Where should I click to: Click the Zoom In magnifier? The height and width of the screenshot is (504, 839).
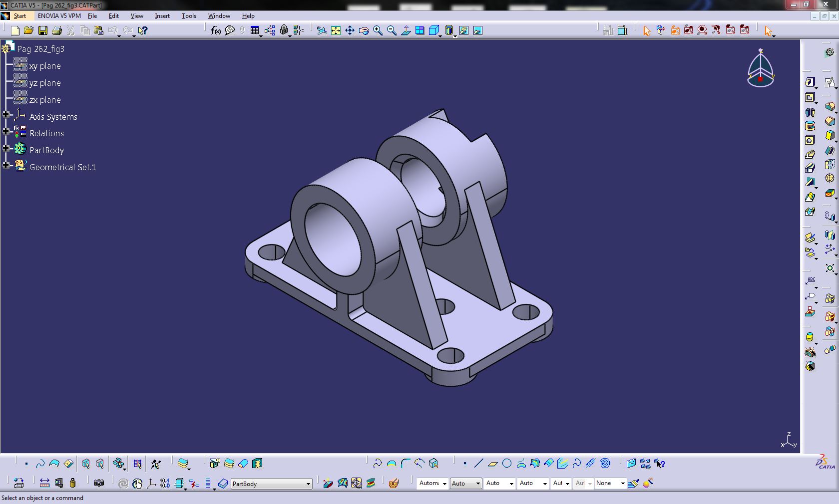point(378,30)
